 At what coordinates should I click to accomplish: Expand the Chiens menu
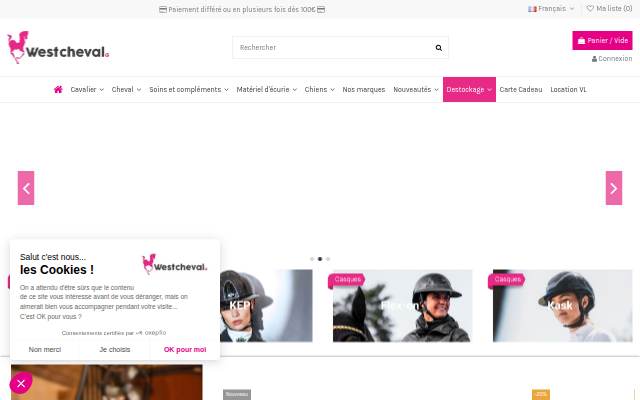tap(319, 89)
